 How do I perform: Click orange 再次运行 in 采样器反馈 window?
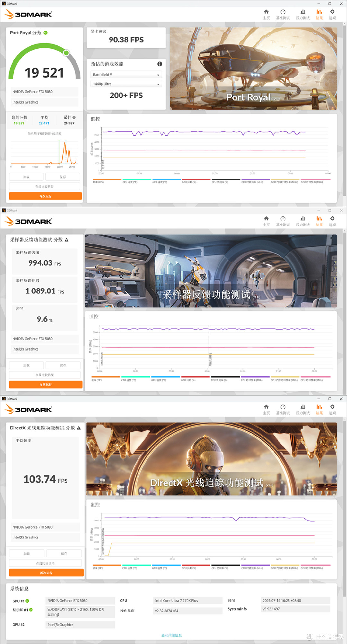(x=46, y=384)
